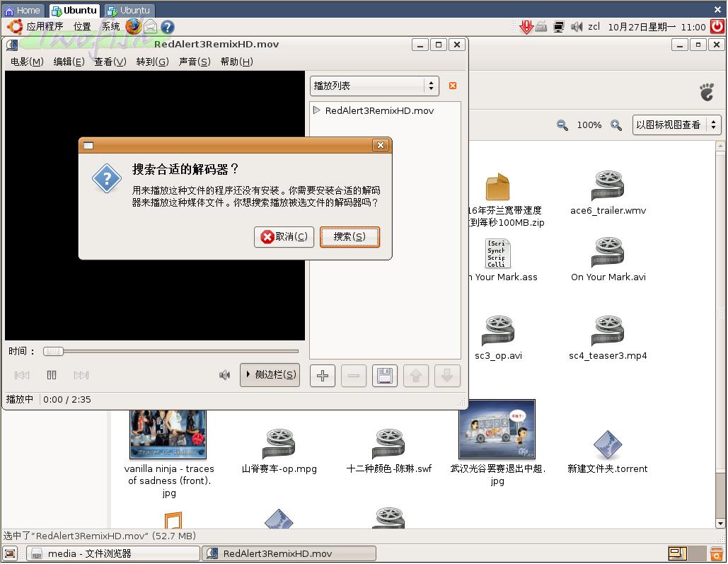The height and width of the screenshot is (564, 728).
Task: Click the file browser vertical scrollbar
Action: tap(720, 335)
